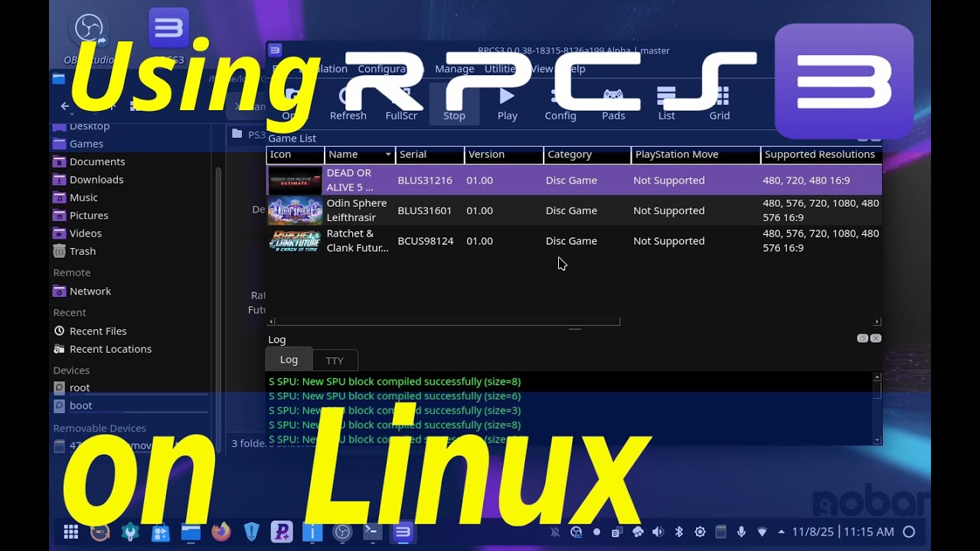Click Refresh in the RPCS3 toolbar

tap(348, 104)
